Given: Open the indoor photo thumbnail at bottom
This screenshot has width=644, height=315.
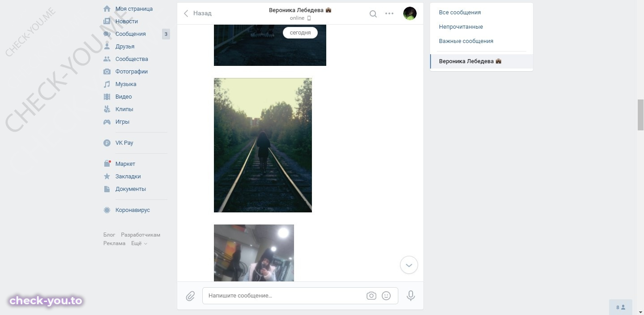Looking at the screenshot, I should [254, 253].
